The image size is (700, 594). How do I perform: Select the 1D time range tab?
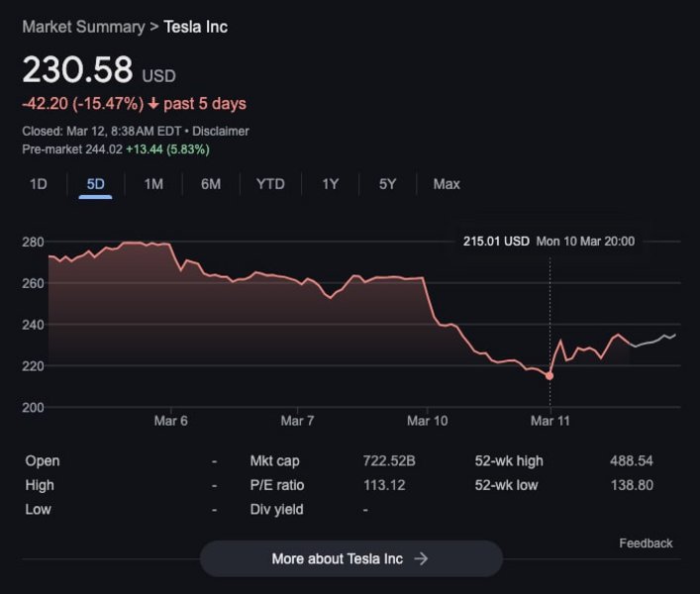coord(38,184)
